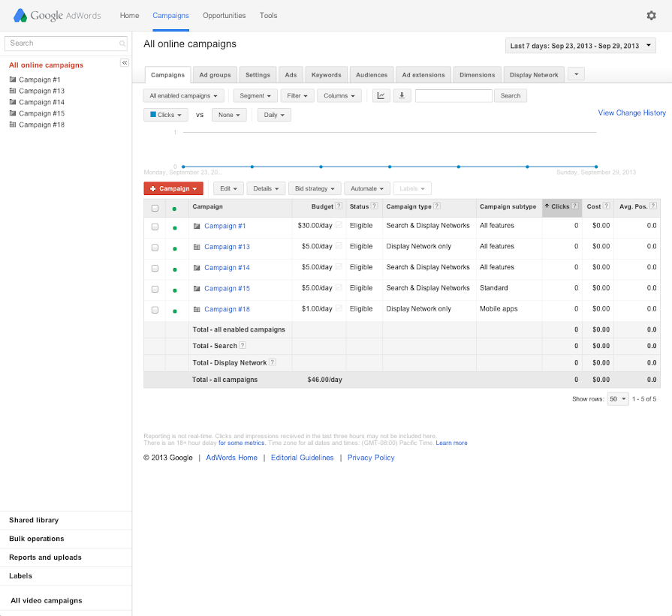Click the download report icon
Viewport: 672px width, 616px height.
pyautogui.click(x=402, y=95)
